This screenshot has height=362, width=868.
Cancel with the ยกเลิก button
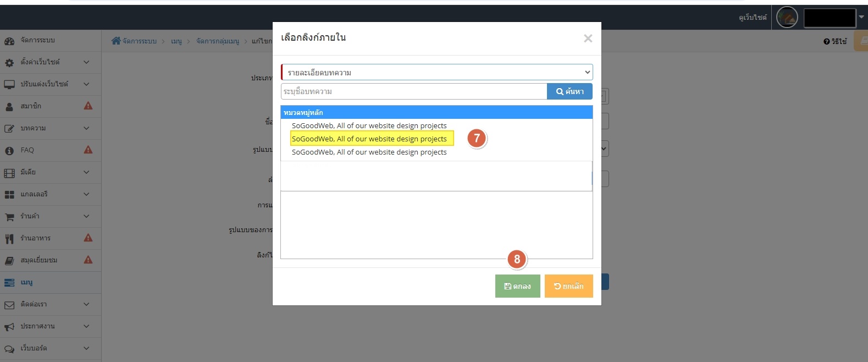[568, 286]
